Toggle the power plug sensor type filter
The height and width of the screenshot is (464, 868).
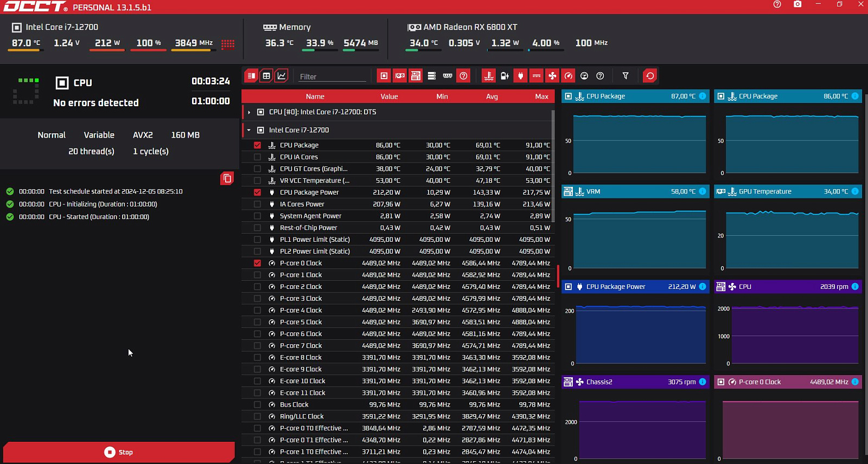(x=520, y=76)
